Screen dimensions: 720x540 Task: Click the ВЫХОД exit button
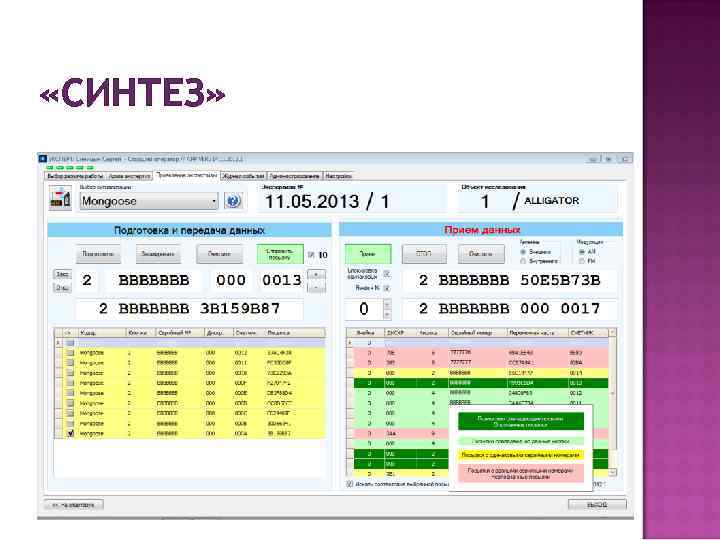[597, 505]
